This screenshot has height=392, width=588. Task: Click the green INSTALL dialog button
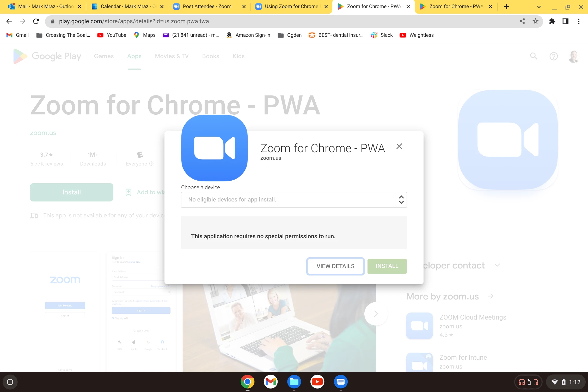[x=387, y=266]
